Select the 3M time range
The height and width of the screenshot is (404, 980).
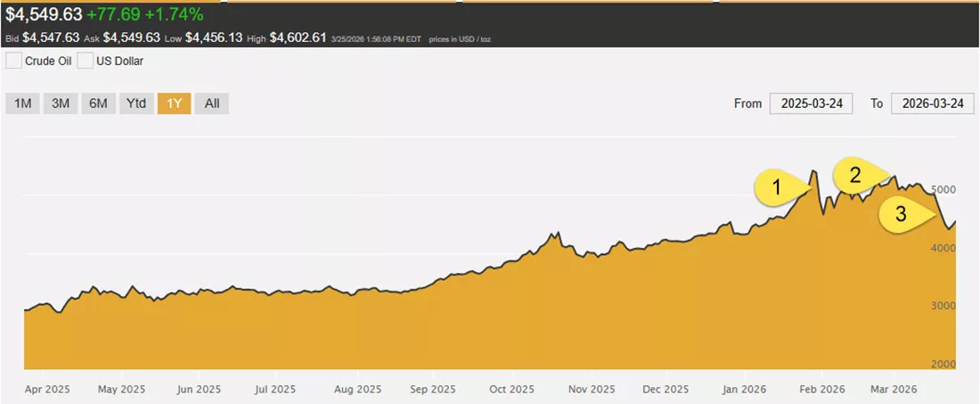61,103
